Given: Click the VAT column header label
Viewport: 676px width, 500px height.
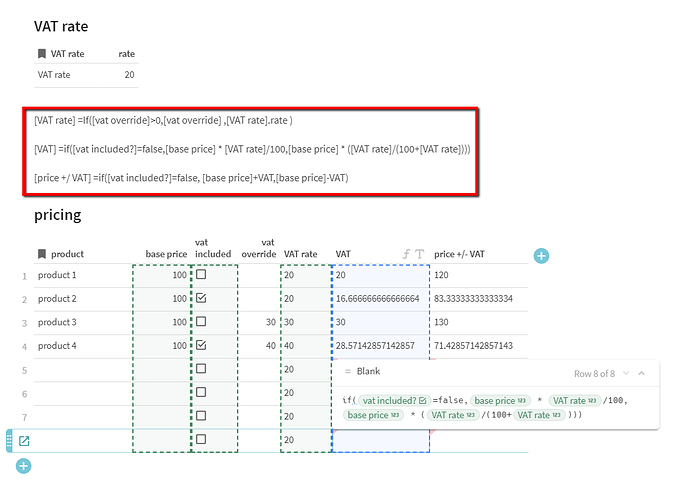Looking at the screenshot, I should (x=343, y=254).
